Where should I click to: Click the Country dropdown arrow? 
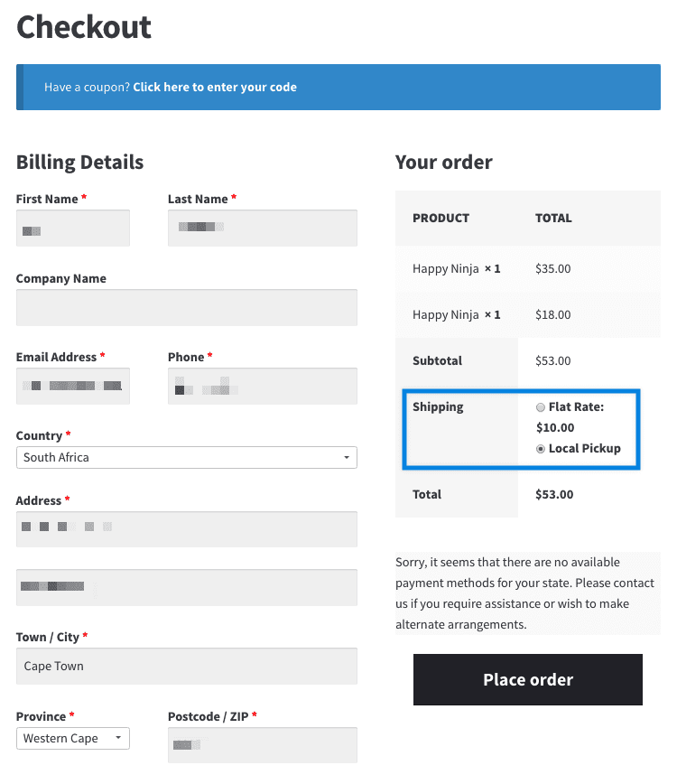347,457
